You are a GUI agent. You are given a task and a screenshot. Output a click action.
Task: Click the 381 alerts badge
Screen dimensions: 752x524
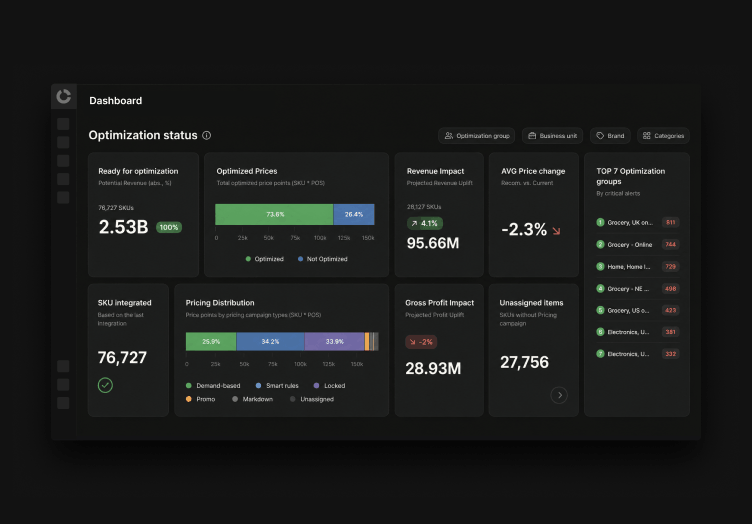pos(670,332)
